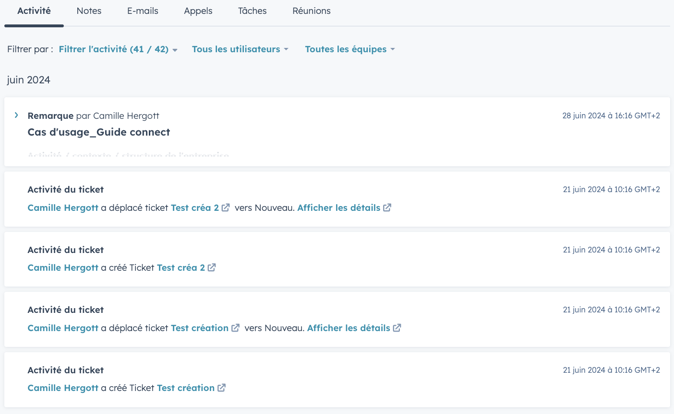Click external icon after second Afficher les détails
Image resolution: width=674 pixels, height=414 pixels.
point(397,328)
